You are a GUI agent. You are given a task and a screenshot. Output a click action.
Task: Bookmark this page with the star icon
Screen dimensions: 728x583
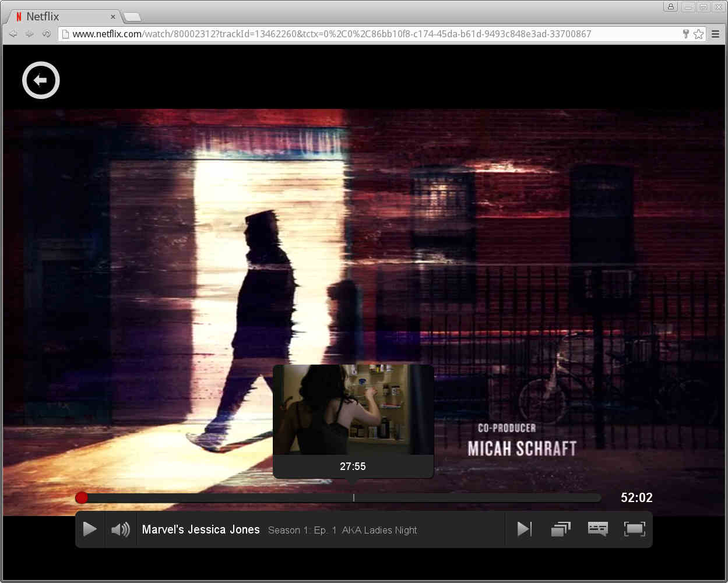[698, 34]
